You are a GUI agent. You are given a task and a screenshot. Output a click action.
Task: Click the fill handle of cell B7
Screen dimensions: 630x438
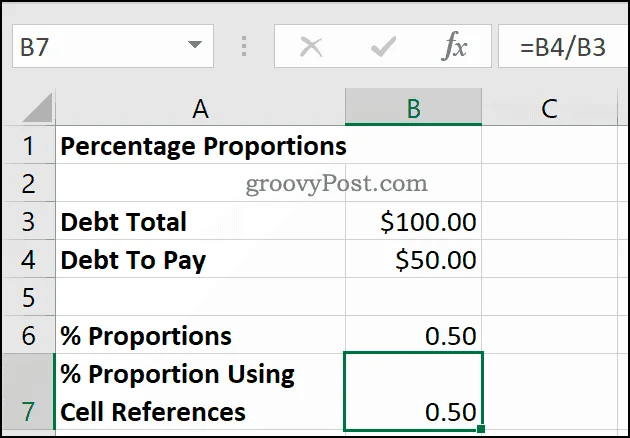click(481, 429)
